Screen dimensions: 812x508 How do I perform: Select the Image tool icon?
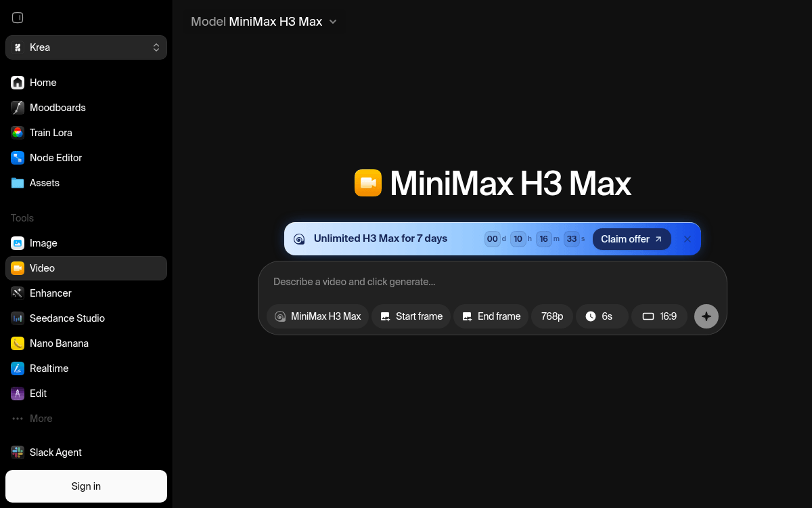(18, 243)
